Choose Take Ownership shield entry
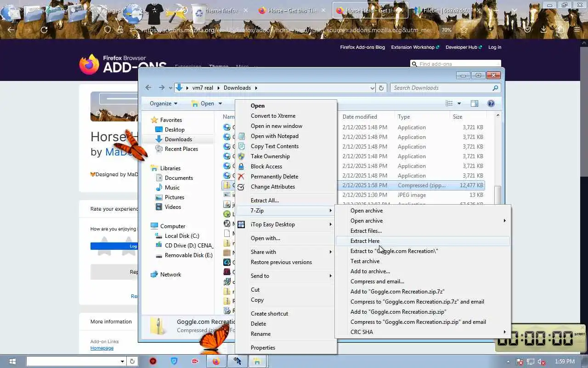 coord(270,156)
